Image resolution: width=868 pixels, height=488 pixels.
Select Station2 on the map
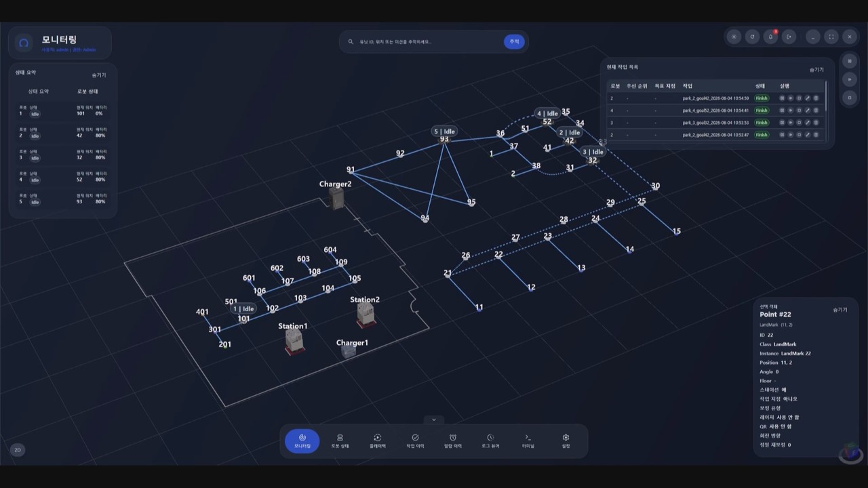pyautogui.click(x=366, y=315)
